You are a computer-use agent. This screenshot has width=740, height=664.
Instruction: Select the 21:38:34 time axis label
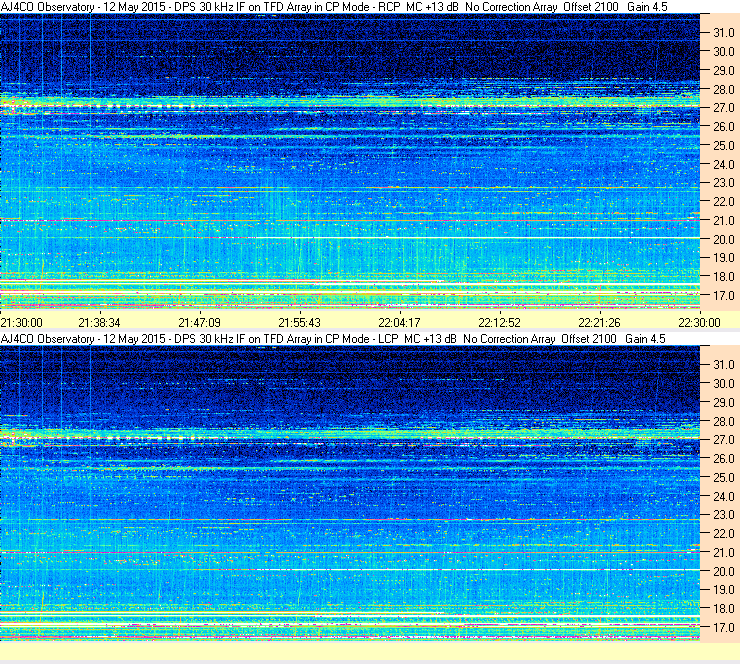point(99,323)
